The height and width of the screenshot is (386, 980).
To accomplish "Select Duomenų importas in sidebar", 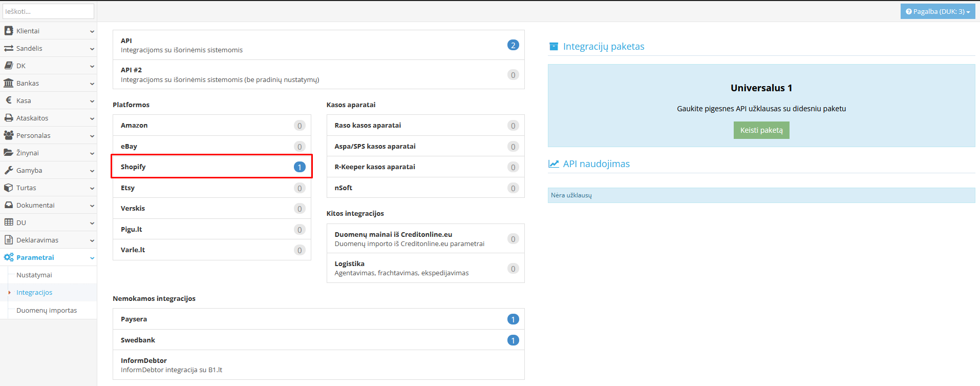I will pyautogui.click(x=47, y=311).
